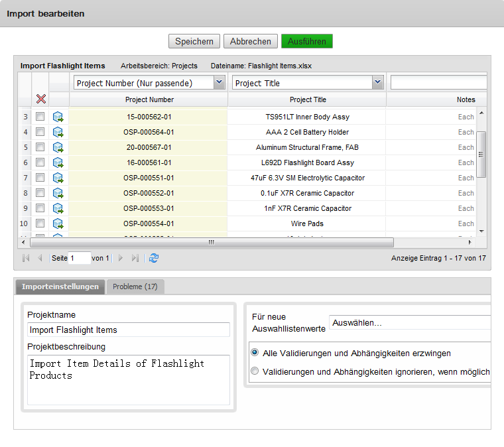Click the Projektbeschreibung text area
Viewport: 504px width, 447px height.
129,380
